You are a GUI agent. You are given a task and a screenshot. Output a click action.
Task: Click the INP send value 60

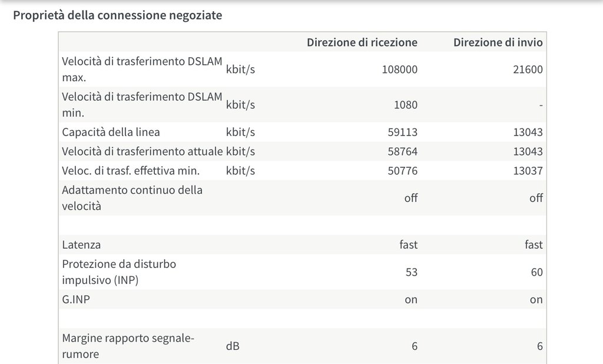[x=536, y=272]
